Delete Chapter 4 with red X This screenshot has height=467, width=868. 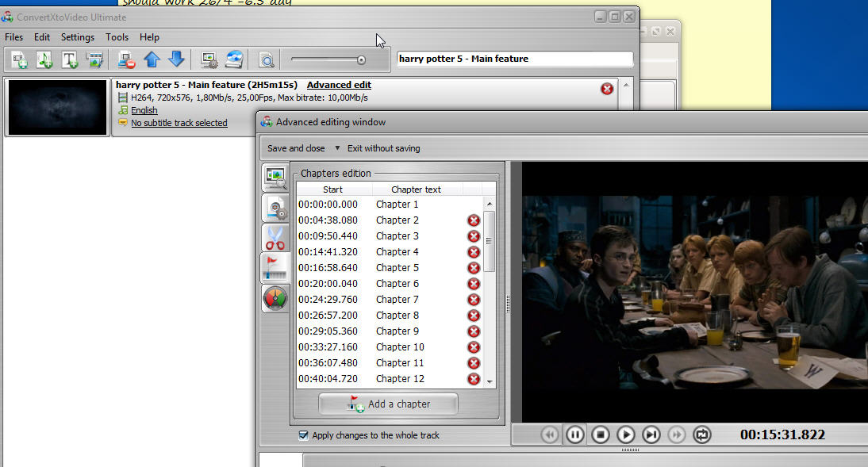[x=474, y=252]
